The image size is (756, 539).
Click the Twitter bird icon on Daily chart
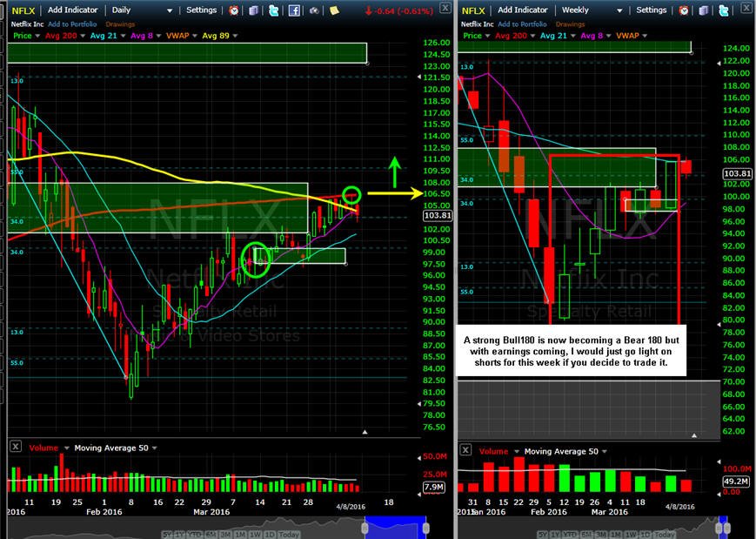[x=274, y=10]
